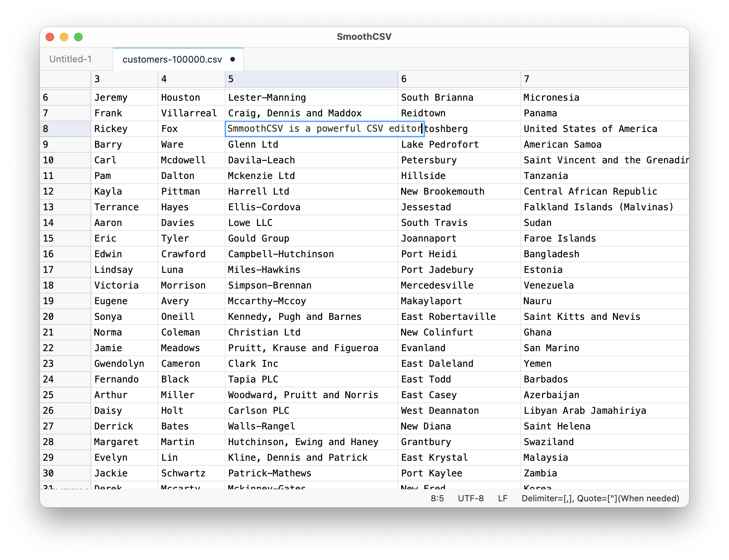This screenshot has width=729, height=560.
Task: Select column header 5
Action: 311,79
